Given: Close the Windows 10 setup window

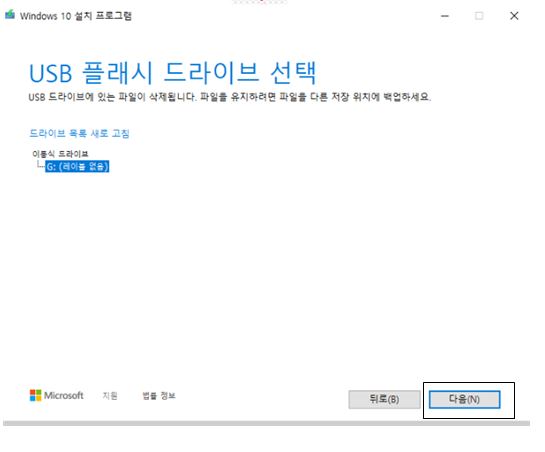Looking at the screenshot, I should pos(514,16).
